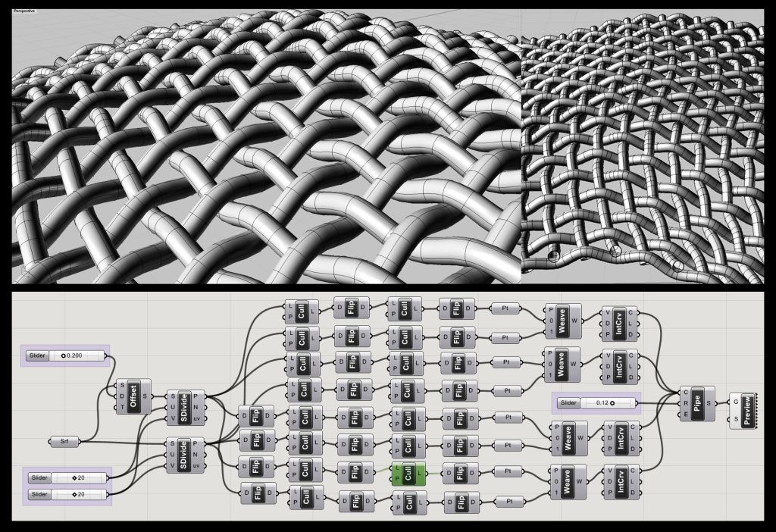Screen dimensions: 776x532
Task: Click the R radius input on Pipe
Action: click(x=685, y=403)
